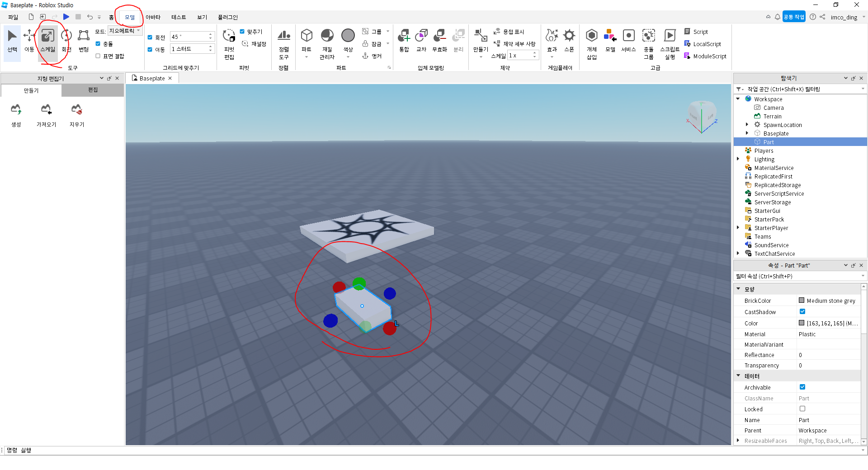Activate the 스케일 (Scale) tool
The width and height of the screenshot is (868, 470).
47,41
